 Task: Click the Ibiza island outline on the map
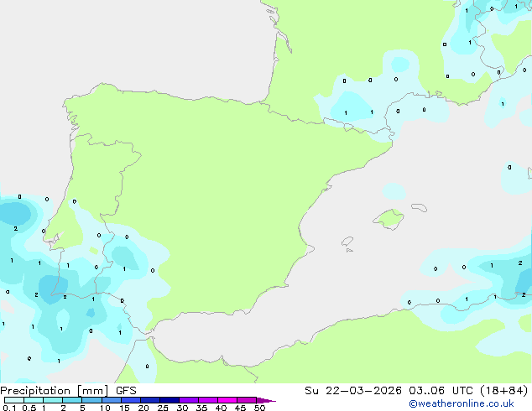tap(347, 242)
